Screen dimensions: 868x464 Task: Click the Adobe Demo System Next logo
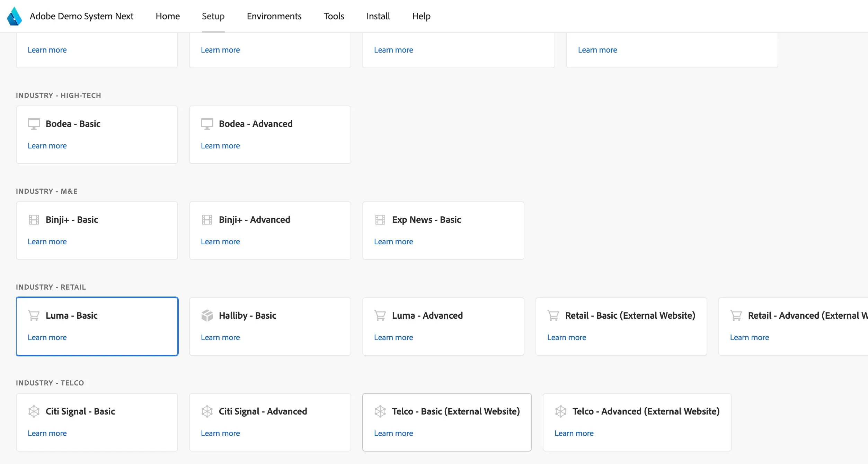pyautogui.click(x=15, y=16)
